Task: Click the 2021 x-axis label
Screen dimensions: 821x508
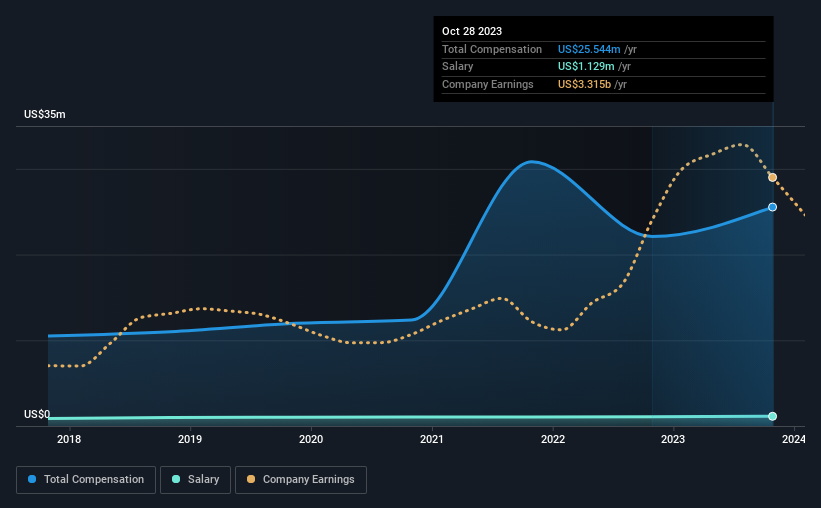Action: point(431,439)
